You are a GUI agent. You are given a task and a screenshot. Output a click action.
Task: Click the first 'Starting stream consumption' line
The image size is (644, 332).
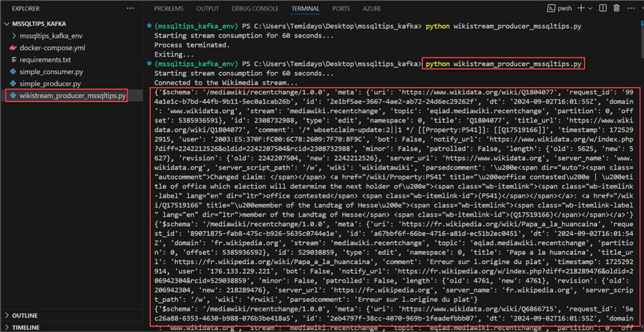click(x=244, y=36)
